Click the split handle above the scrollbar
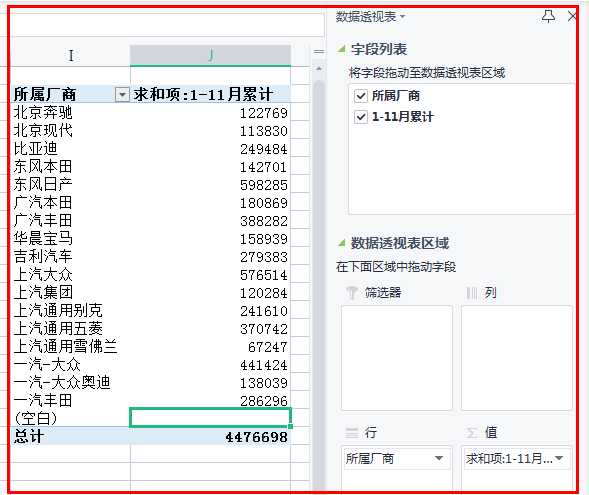 [319, 51]
